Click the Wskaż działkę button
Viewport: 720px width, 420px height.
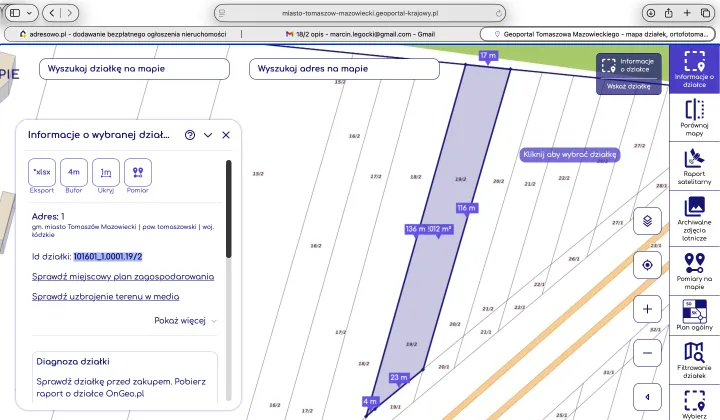pos(628,86)
